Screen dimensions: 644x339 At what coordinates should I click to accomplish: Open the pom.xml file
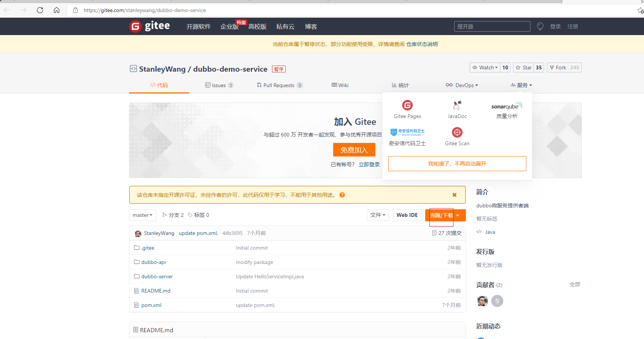coord(151,305)
